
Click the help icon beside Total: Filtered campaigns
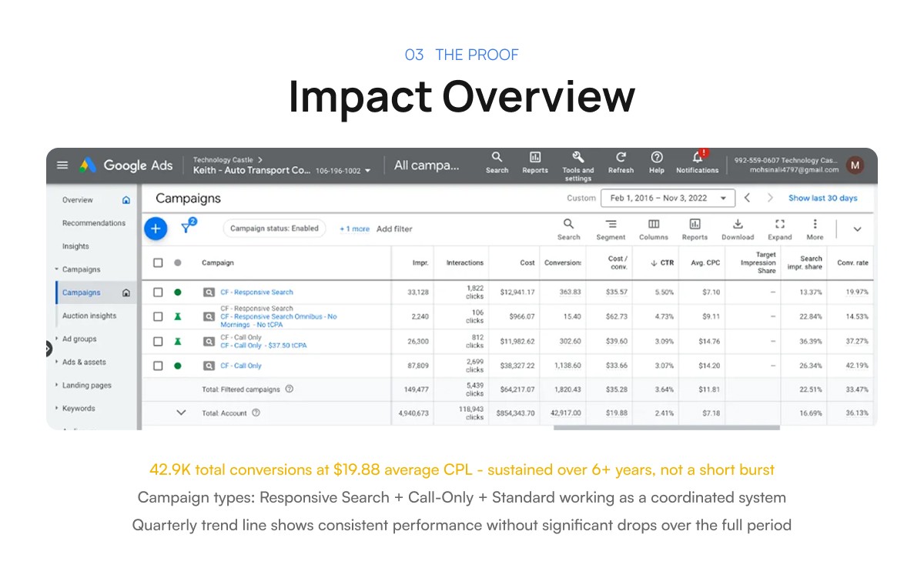290,389
